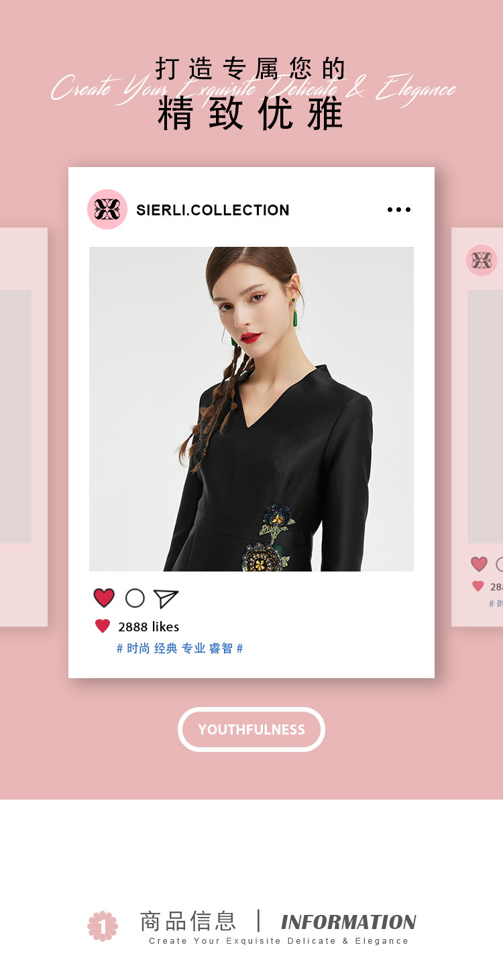The height and width of the screenshot is (980, 503).
Task: Open the three-dot more options menu
Action: 399,210
